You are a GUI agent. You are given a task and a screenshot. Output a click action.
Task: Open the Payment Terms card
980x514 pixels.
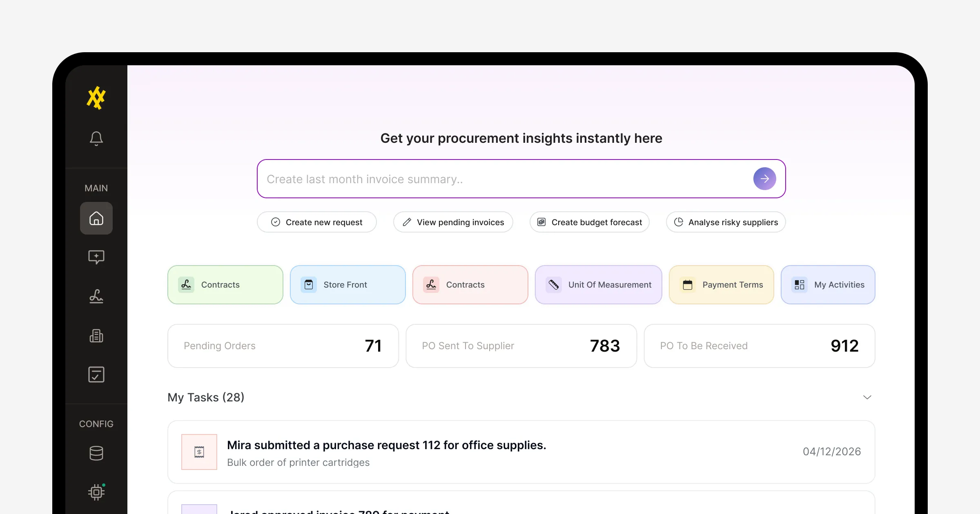tap(721, 285)
